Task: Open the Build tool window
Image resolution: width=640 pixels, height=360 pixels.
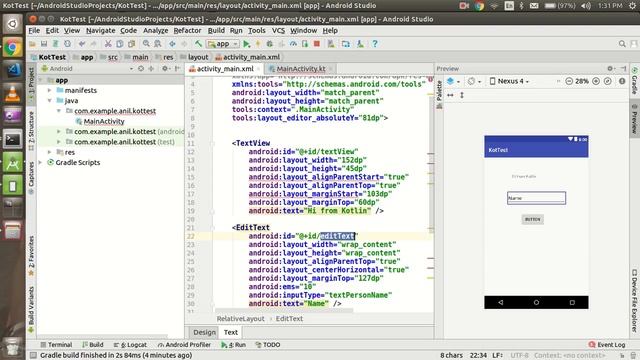Action: pos(93,344)
